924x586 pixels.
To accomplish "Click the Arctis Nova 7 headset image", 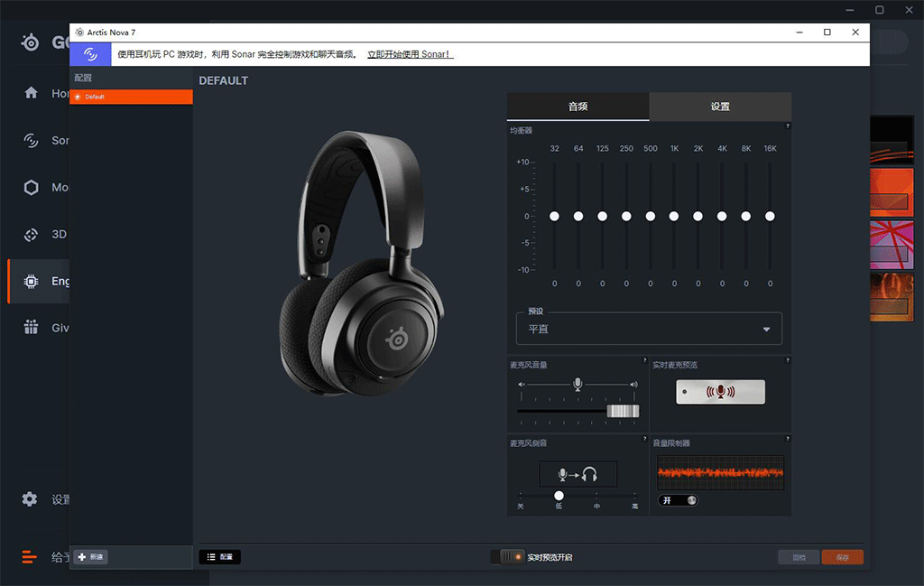I will 361,263.
